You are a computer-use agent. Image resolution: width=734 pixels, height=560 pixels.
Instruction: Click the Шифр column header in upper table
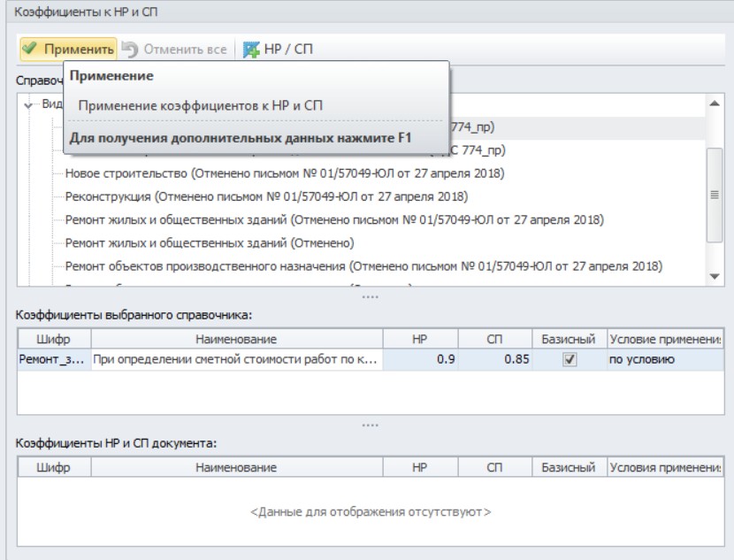tap(54, 339)
